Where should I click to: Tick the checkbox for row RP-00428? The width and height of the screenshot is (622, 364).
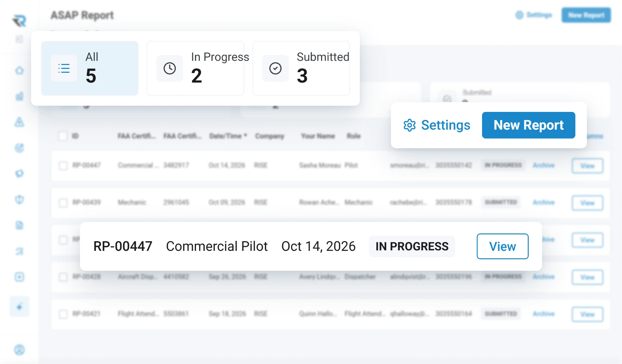tap(63, 277)
